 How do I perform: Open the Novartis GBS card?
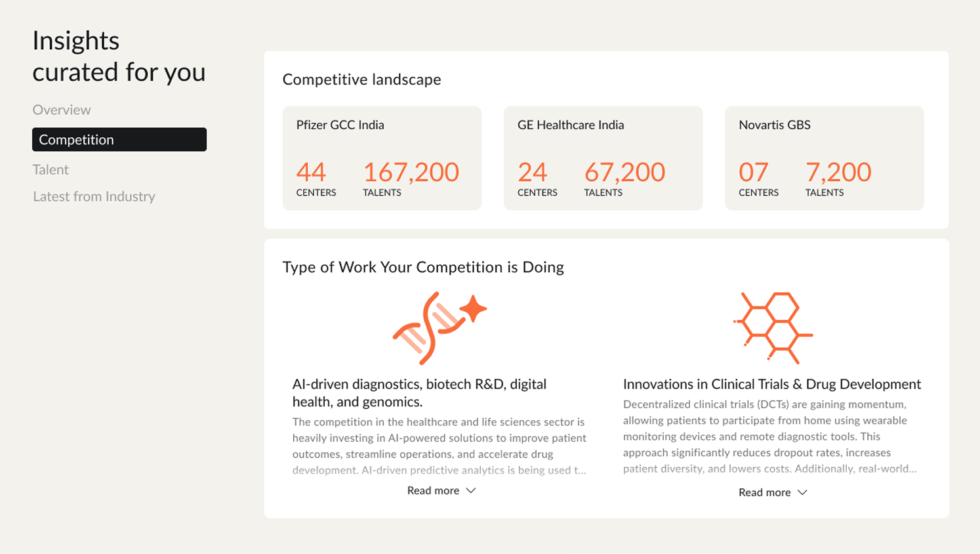[x=824, y=158]
